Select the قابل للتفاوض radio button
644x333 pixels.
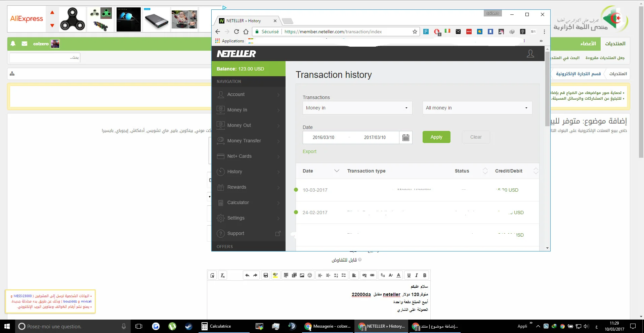pyautogui.click(x=360, y=259)
